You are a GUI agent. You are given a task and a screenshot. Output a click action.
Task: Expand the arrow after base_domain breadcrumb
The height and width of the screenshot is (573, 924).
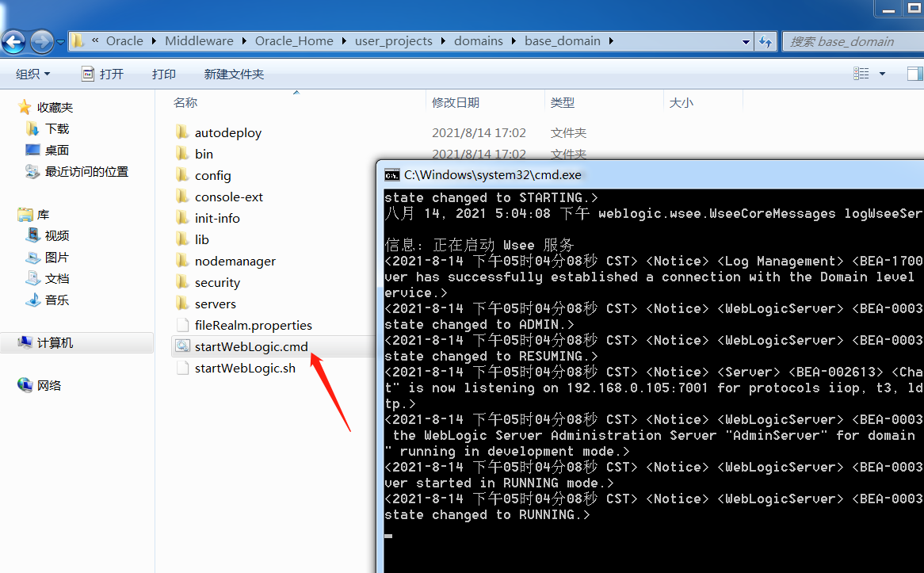click(x=611, y=40)
